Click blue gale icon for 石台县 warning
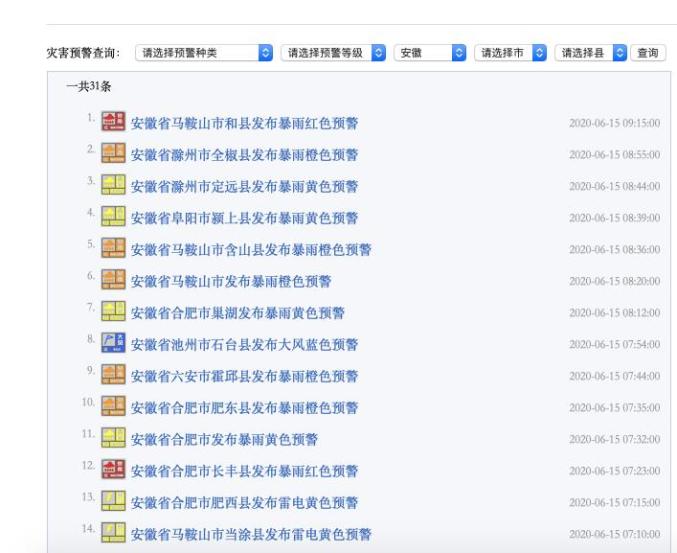 [113, 343]
